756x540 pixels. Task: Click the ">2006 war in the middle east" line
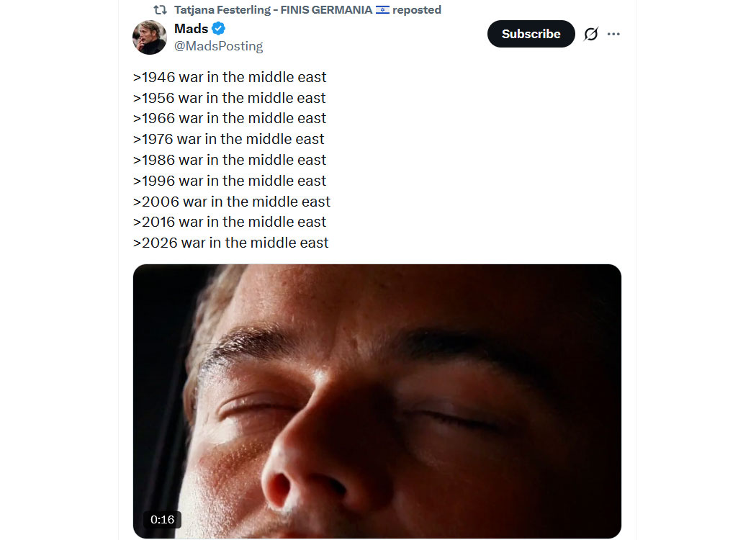pyautogui.click(x=232, y=202)
